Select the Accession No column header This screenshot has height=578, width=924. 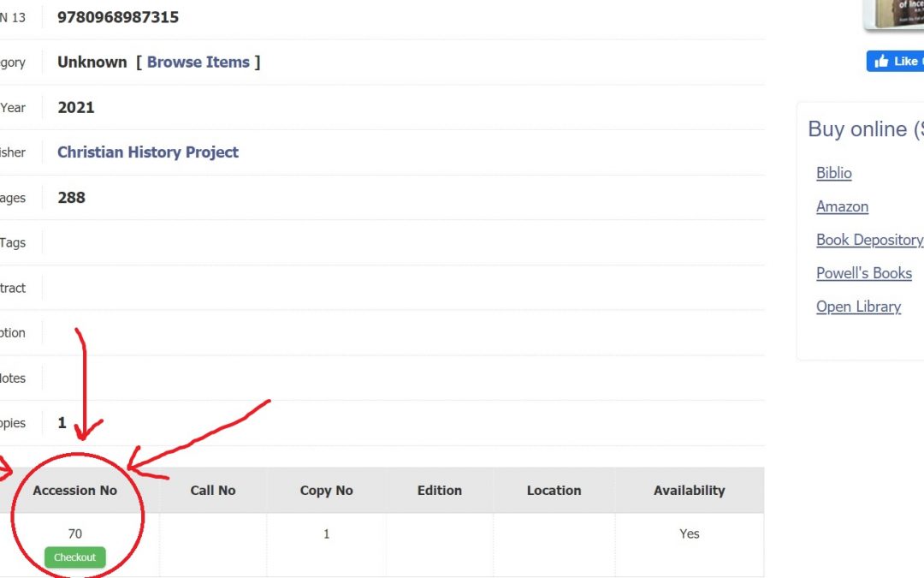[75, 491]
